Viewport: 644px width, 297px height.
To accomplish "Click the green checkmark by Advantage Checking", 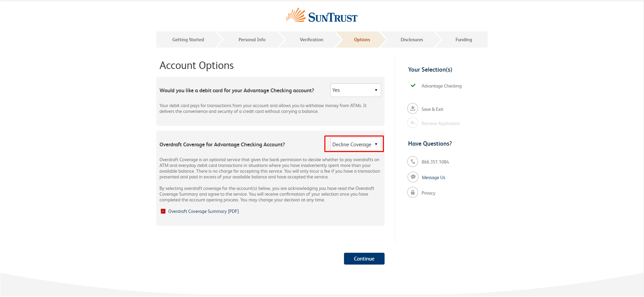I will click(413, 85).
